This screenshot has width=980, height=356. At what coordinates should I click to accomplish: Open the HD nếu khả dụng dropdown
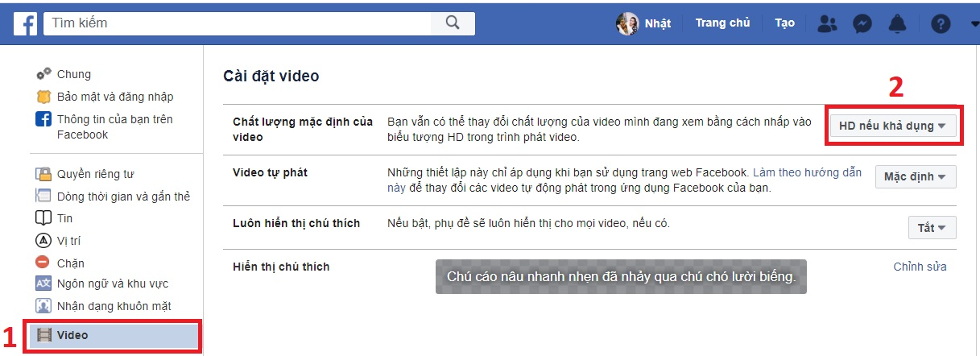tap(892, 126)
